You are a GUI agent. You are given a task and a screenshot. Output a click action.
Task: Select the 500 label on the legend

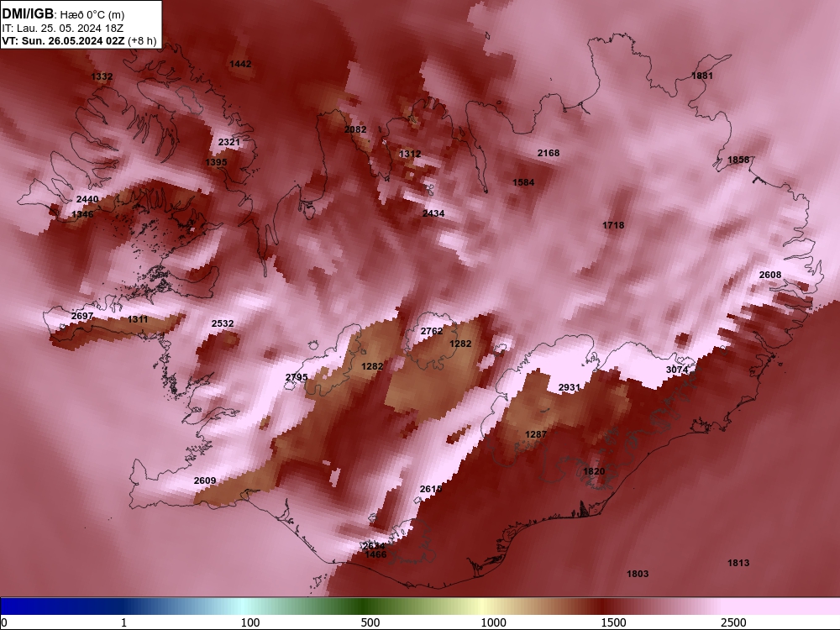(x=370, y=622)
